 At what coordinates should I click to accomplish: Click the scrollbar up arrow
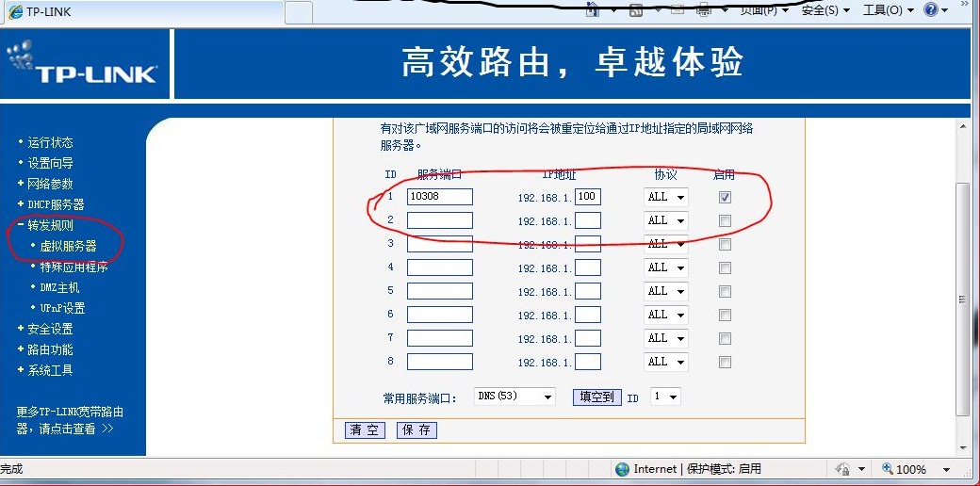[963, 125]
